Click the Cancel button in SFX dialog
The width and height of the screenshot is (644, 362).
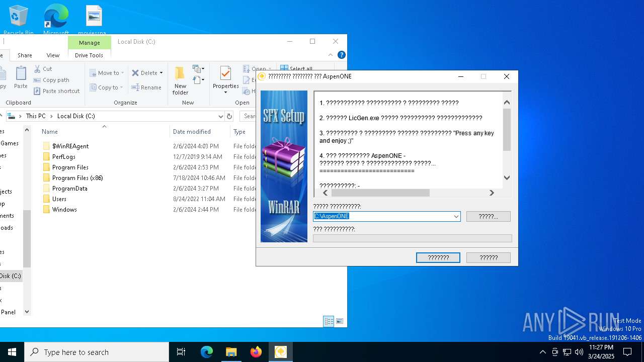488,257
